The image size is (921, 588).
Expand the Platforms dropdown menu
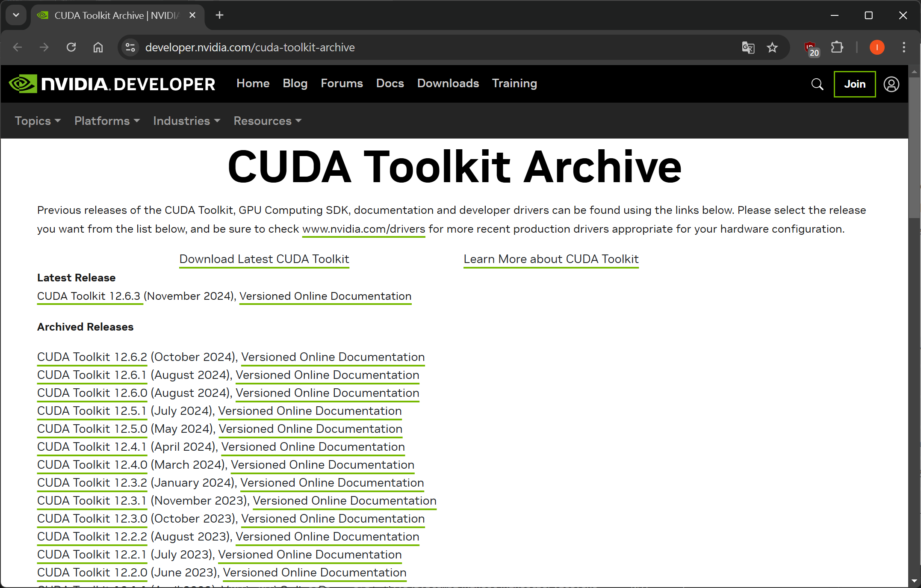(x=107, y=121)
